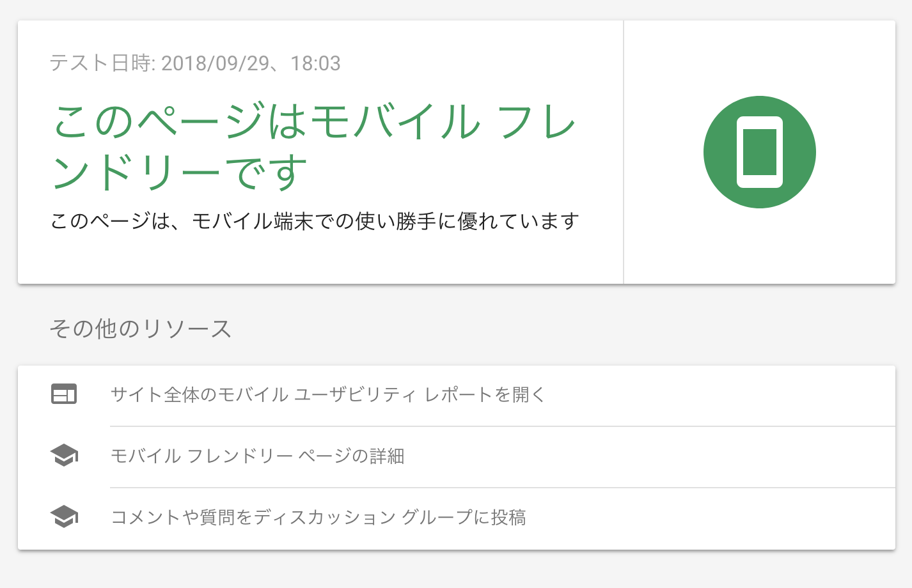Click graduation cap icon beside モバイル フレンドリー ページの詳細
912x588 pixels.
pyautogui.click(x=64, y=456)
